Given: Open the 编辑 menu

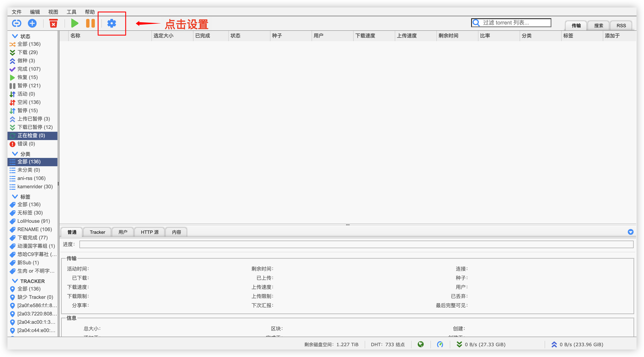Looking at the screenshot, I should pos(35,12).
